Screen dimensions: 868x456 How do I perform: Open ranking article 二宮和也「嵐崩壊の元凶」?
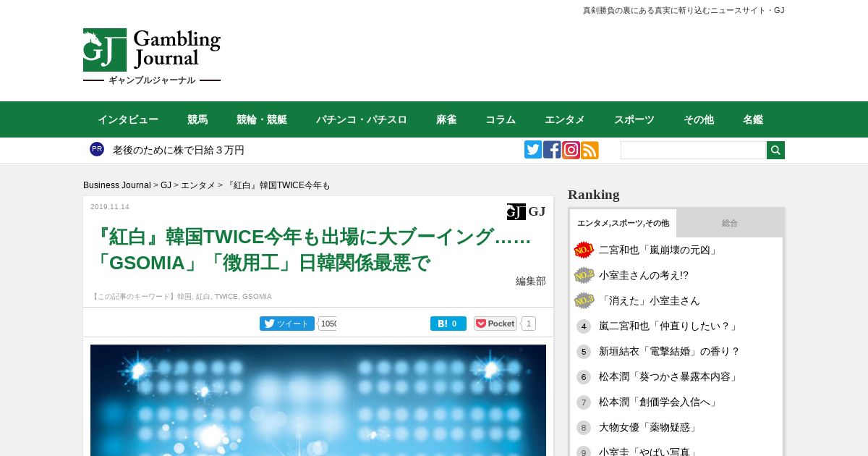(659, 250)
